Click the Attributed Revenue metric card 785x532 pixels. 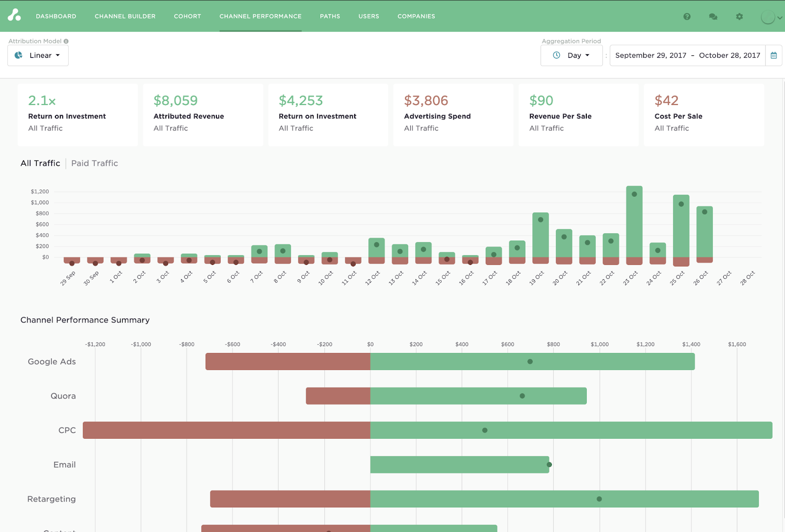pyautogui.click(x=203, y=114)
